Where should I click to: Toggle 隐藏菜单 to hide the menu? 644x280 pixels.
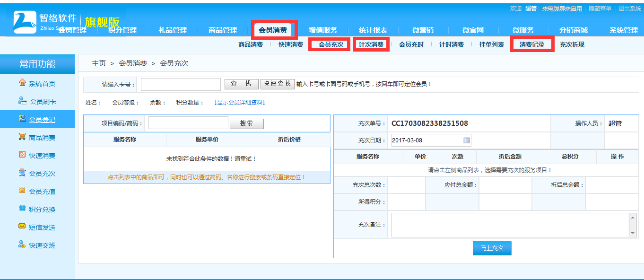click(600, 9)
